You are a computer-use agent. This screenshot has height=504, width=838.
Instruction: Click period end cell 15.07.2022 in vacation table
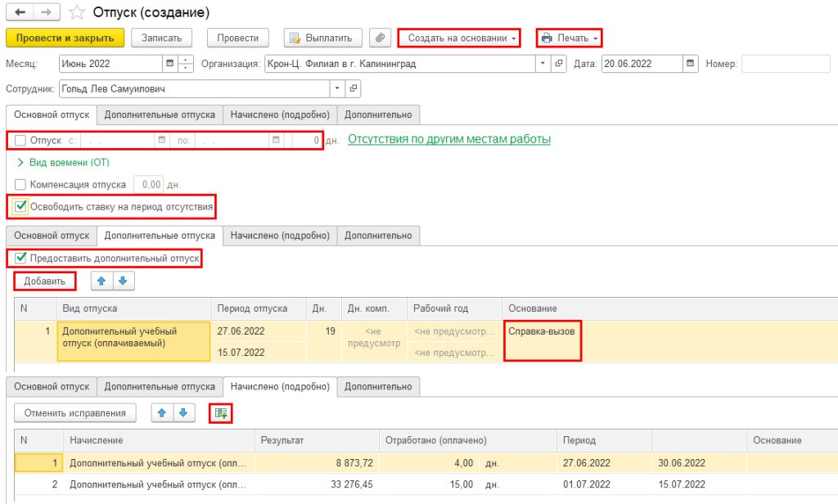[x=259, y=352]
